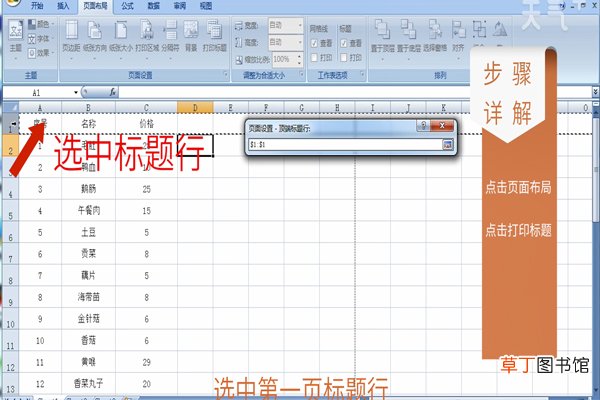Open the 调整为合适大小 group dialog launcher
Screen dimensions: 600x400
coord(302,75)
